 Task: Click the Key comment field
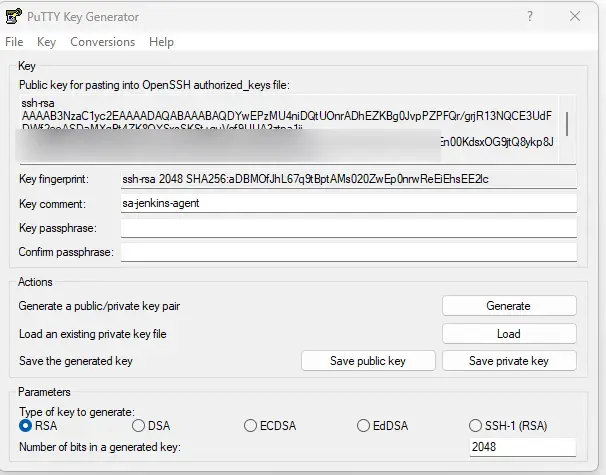(349, 203)
